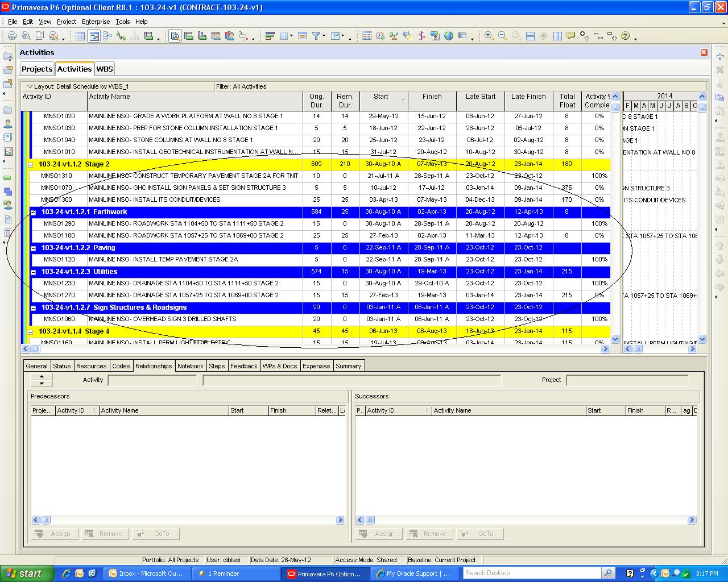
Task: Click the Predecessors Assign button
Action: (55, 534)
